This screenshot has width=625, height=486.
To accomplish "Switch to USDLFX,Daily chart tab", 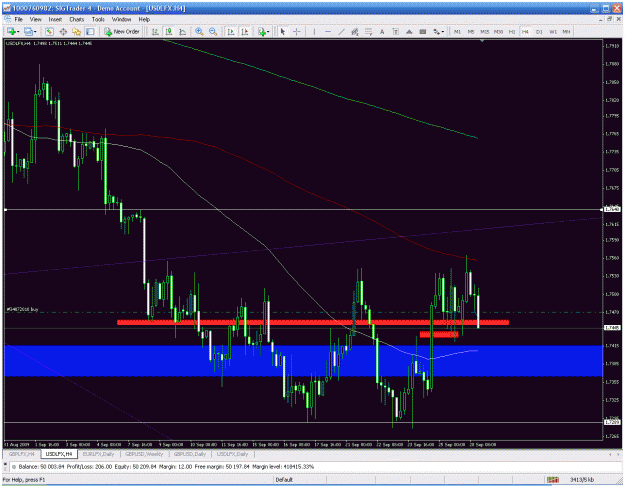I will tap(232, 454).
